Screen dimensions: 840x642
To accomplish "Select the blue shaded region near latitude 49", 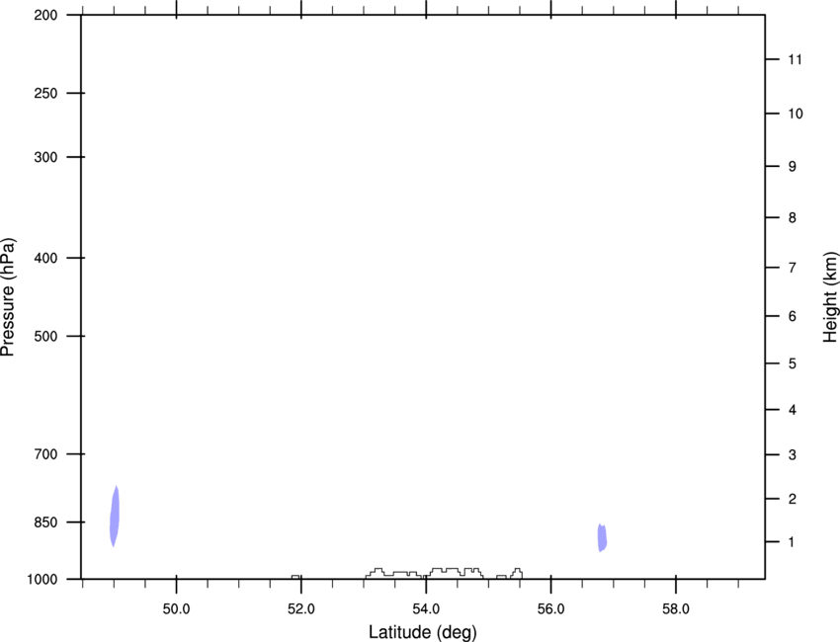I will [115, 517].
